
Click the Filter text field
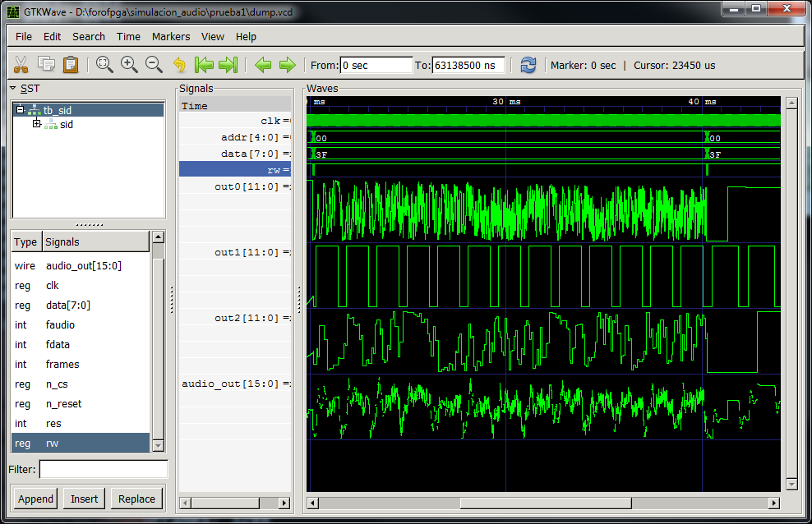pos(104,469)
